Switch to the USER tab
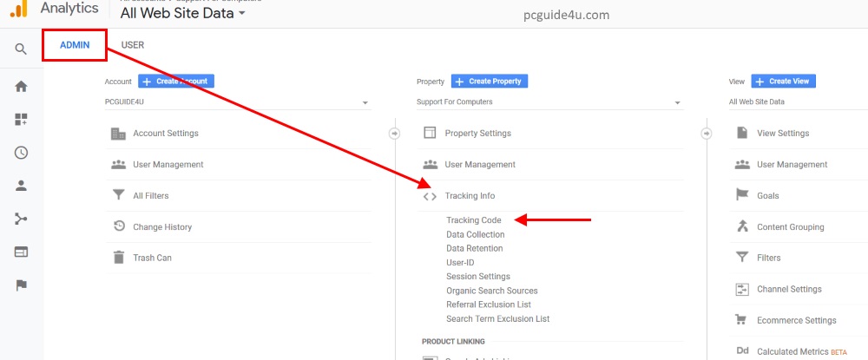The width and height of the screenshot is (868, 360). pos(133,45)
